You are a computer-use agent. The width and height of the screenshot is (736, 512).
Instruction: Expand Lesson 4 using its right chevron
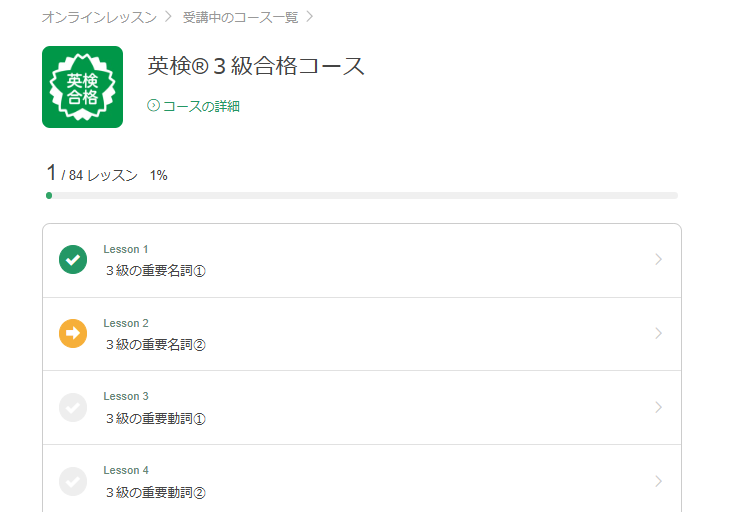(x=658, y=482)
